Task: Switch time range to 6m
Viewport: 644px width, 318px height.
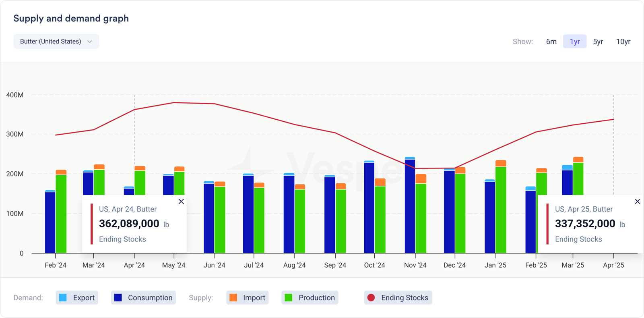Action: pos(551,42)
